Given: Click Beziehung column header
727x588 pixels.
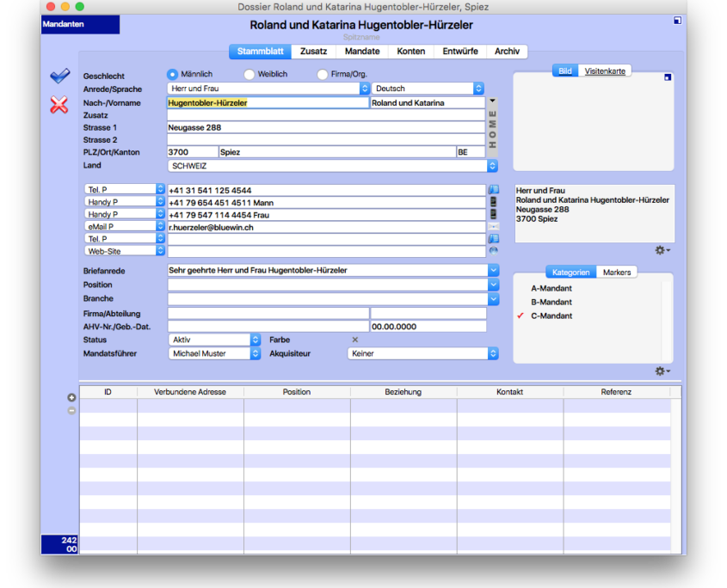Looking at the screenshot, I should (x=404, y=392).
